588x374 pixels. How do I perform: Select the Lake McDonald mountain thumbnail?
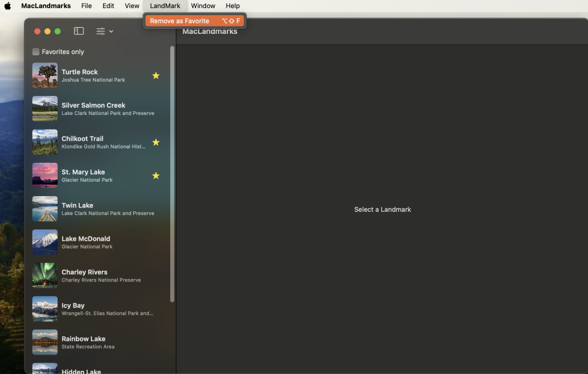[45, 243]
